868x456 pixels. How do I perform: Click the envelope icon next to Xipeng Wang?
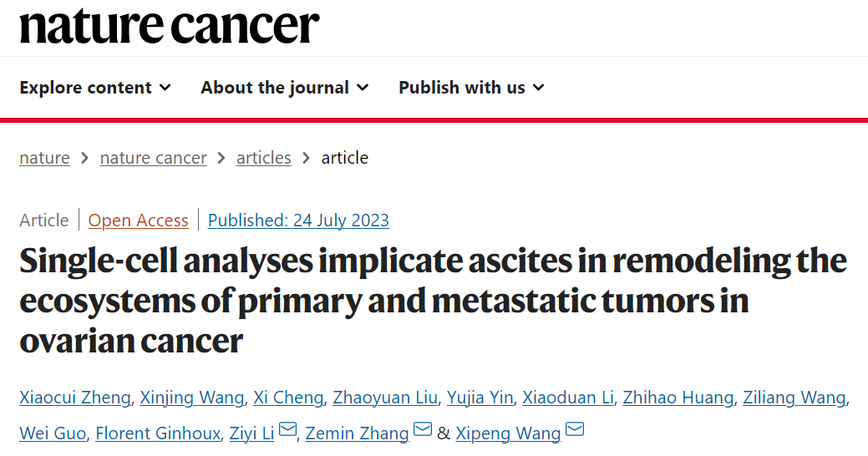coord(575,431)
